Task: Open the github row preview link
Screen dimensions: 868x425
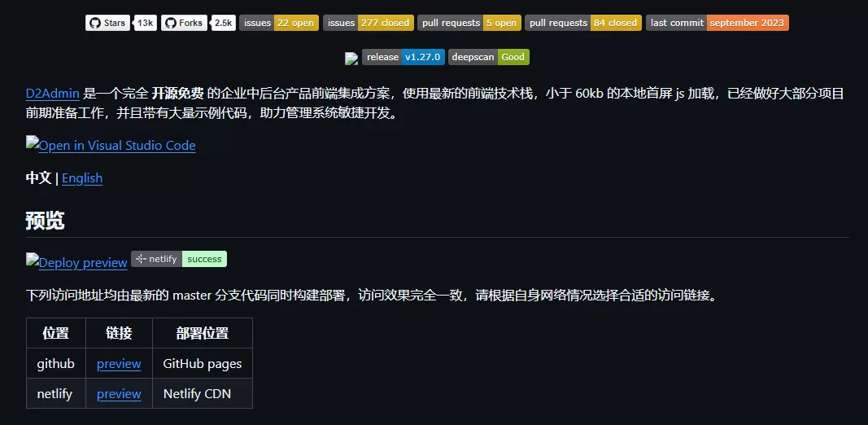Action: [x=119, y=363]
